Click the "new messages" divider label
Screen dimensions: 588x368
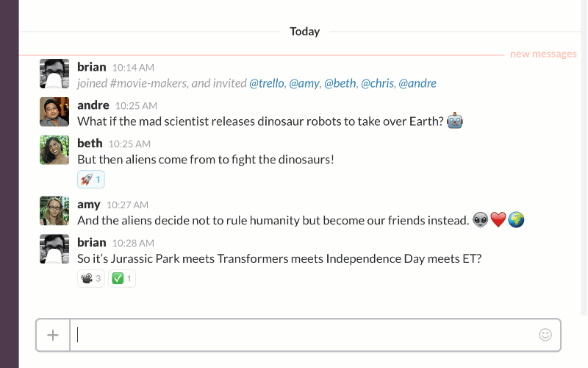tap(543, 54)
